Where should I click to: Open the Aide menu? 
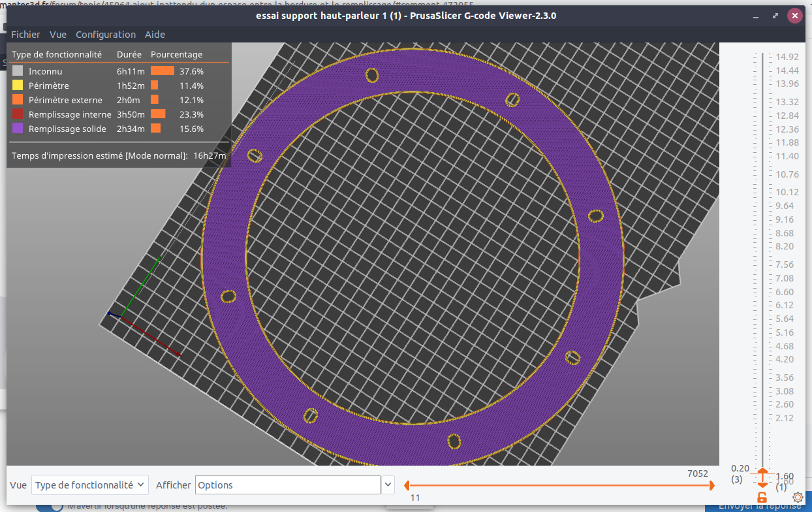click(155, 35)
